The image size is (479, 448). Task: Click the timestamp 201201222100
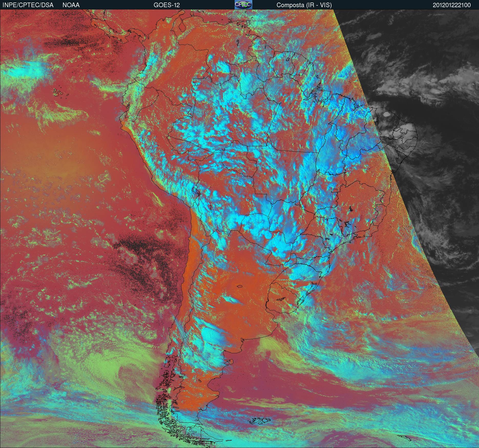click(452, 5)
